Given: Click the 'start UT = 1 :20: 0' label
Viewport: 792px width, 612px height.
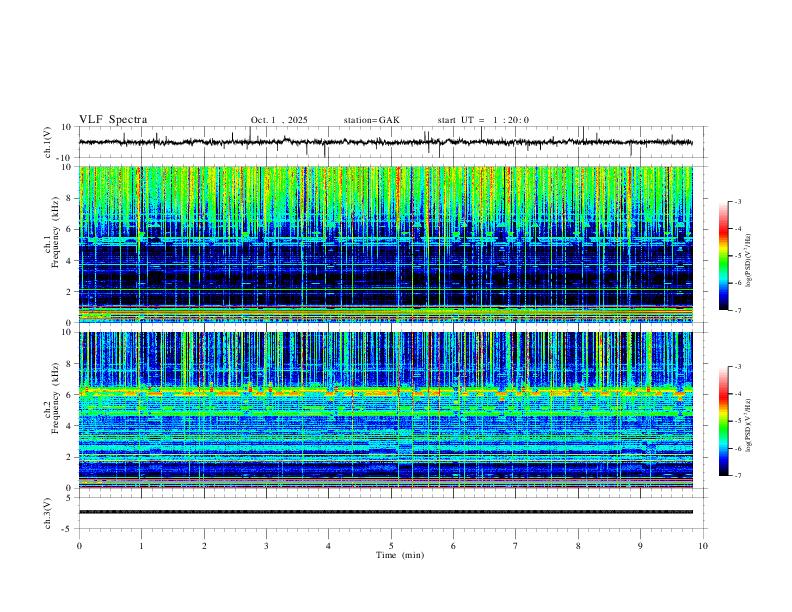Looking at the screenshot, I should coord(483,120).
